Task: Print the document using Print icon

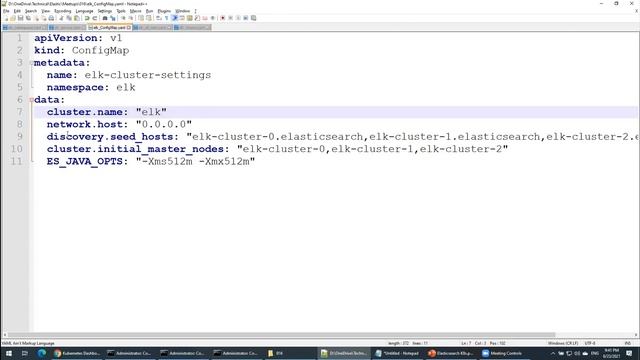Action: click(51, 18)
